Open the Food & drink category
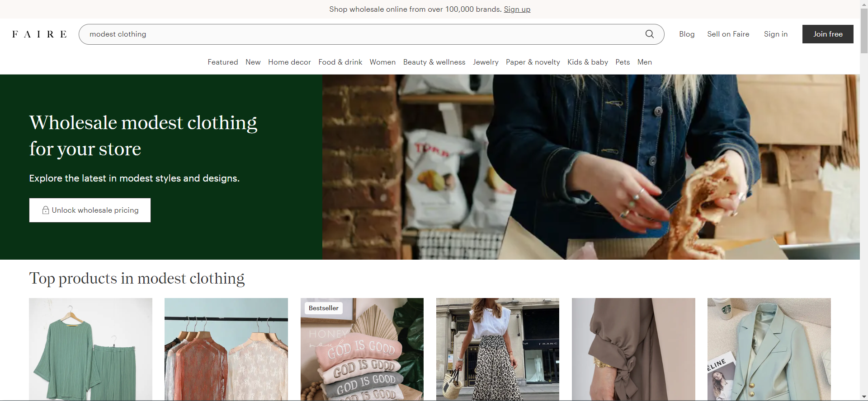This screenshot has width=868, height=401. [x=340, y=62]
